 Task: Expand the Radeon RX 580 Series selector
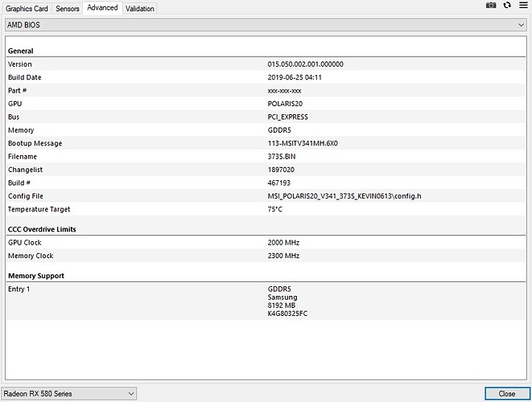[69, 393]
